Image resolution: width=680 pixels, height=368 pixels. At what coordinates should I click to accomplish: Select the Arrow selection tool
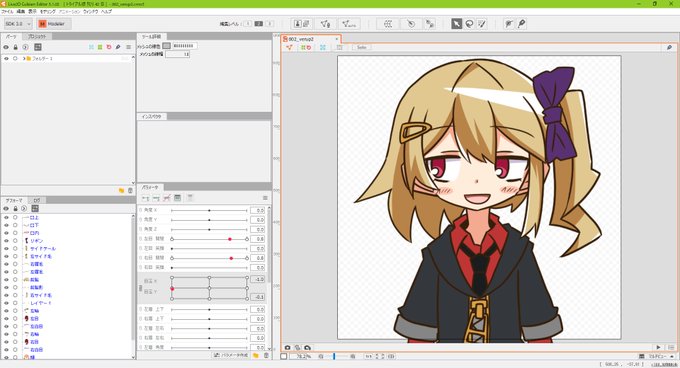456,24
